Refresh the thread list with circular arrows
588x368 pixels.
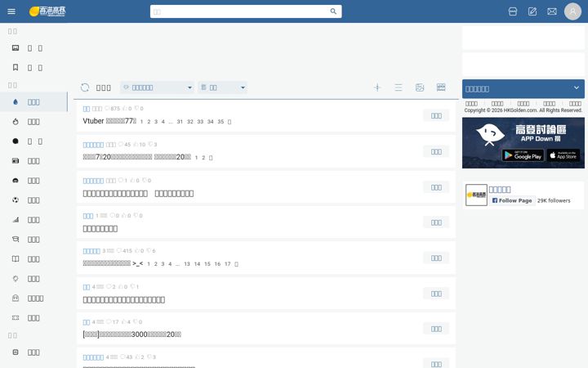click(x=85, y=88)
